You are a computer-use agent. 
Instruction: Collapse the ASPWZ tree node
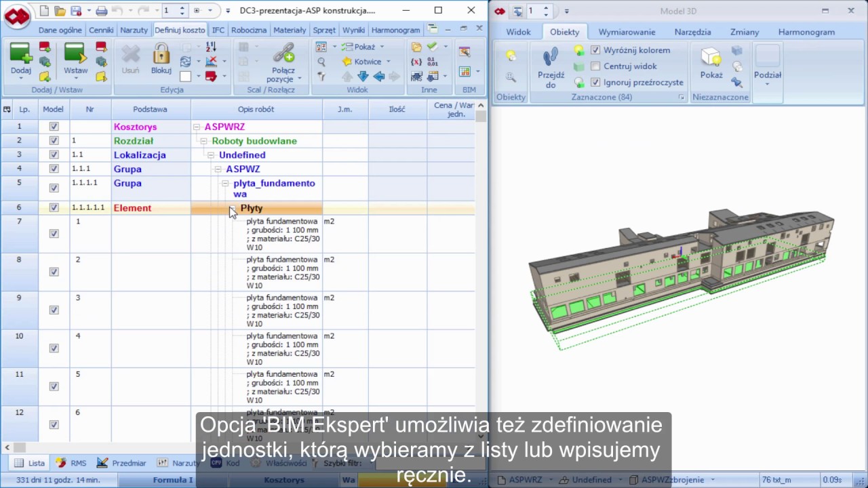coord(218,169)
